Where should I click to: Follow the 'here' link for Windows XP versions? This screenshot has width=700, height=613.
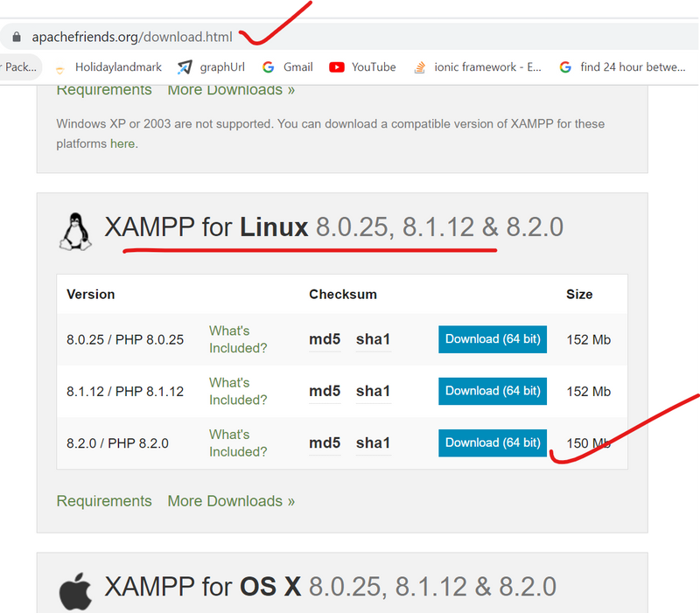pos(122,143)
